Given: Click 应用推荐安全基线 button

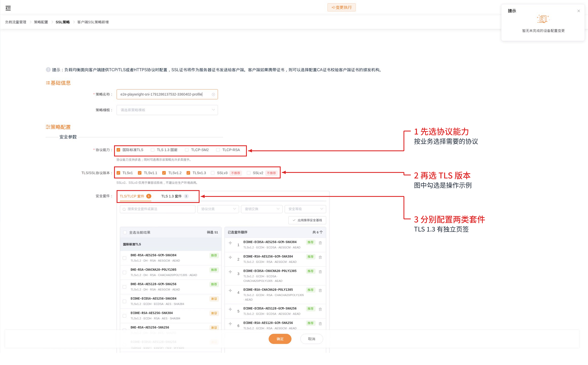Looking at the screenshot, I should tap(307, 220).
